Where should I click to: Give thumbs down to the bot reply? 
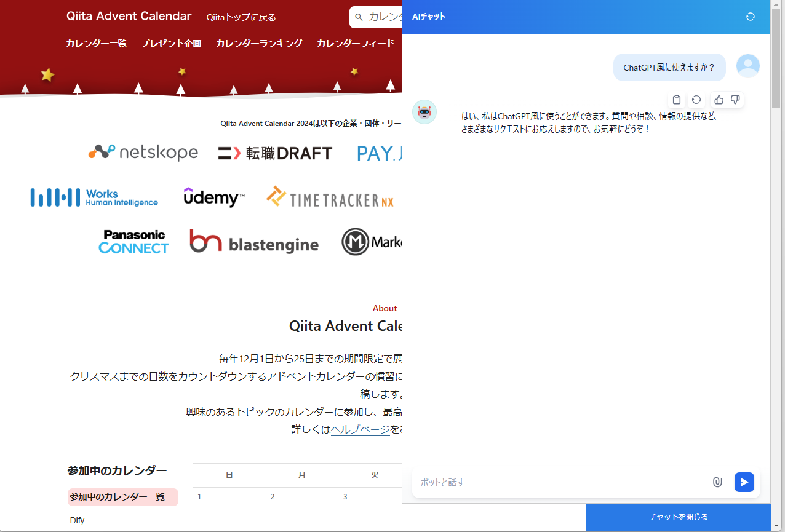[x=735, y=100]
